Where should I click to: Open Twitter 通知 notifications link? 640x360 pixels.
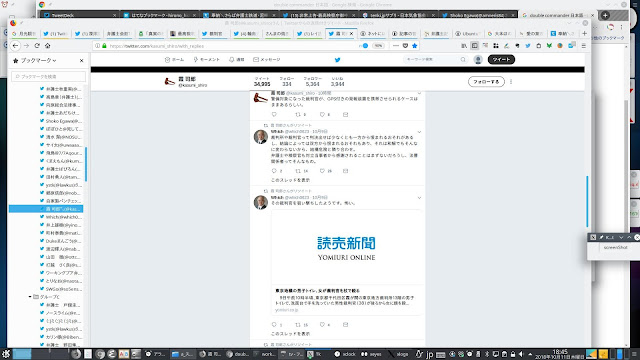[237, 60]
